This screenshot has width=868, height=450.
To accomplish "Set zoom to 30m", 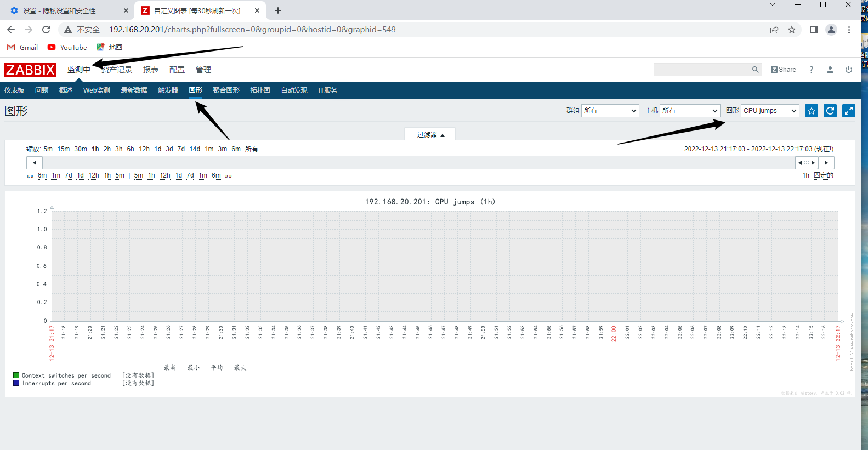I will click(81, 149).
